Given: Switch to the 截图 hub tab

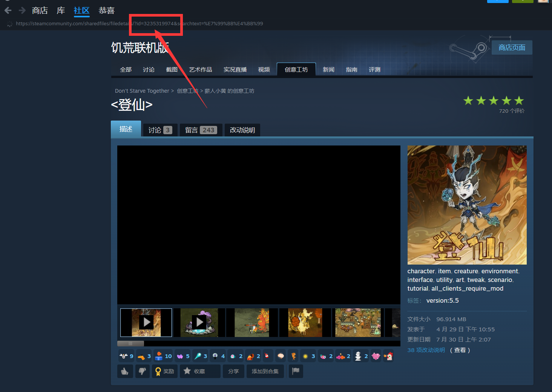Looking at the screenshot, I should [x=172, y=70].
